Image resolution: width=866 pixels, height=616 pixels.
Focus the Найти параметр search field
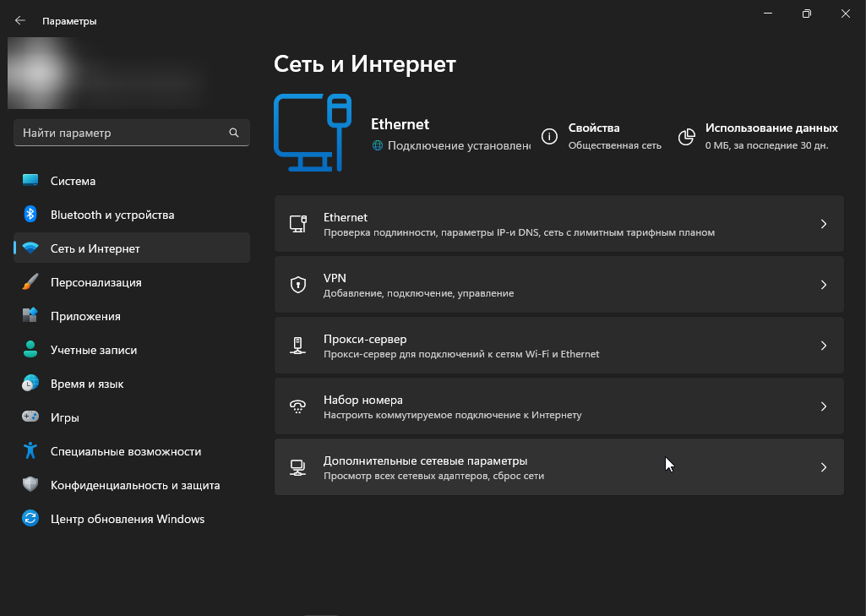pyautogui.click(x=118, y=133)
